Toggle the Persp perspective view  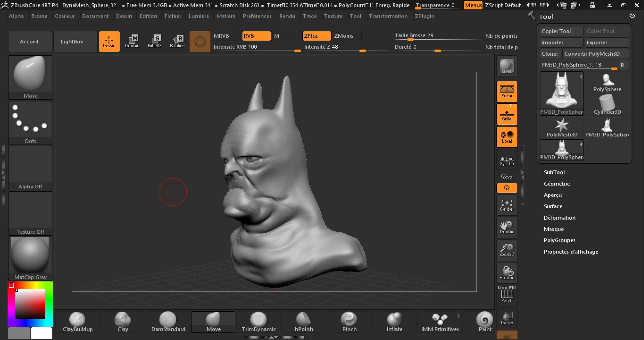507,92
